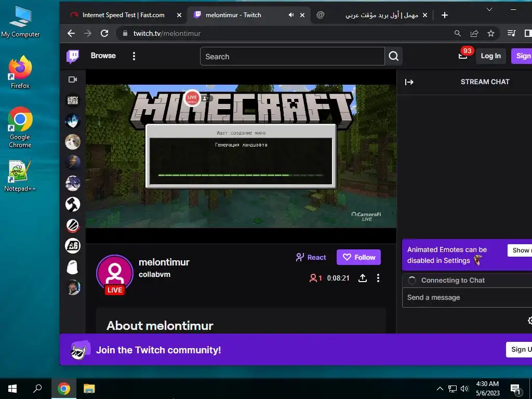Click the volume speaker in system tray
The width and height of the screenshot is (532, 399).
click(464, 389)
